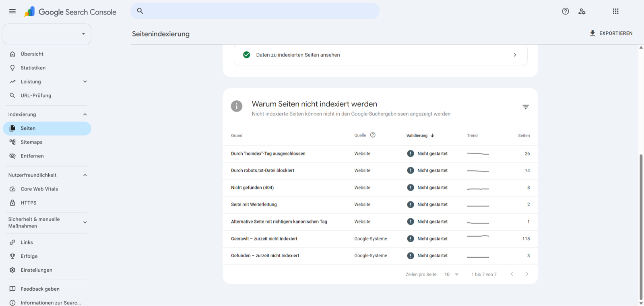Open the hamburger main menu

(12, 11)
